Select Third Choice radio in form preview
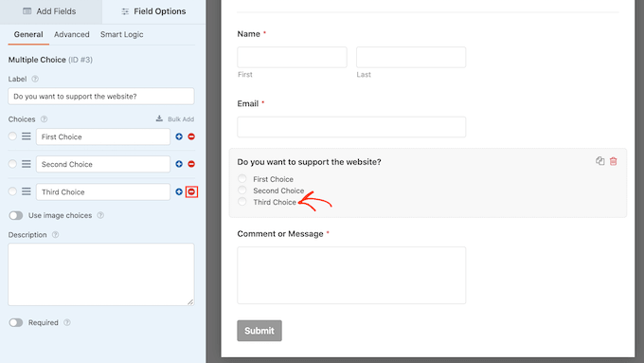This screenshot has height=363, width=644. pos(241,202)
